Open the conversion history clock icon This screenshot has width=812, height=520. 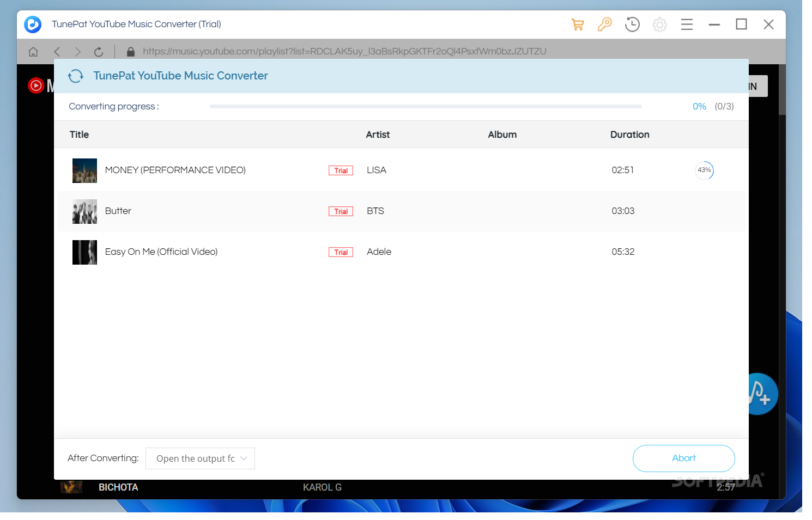point(632,25)
